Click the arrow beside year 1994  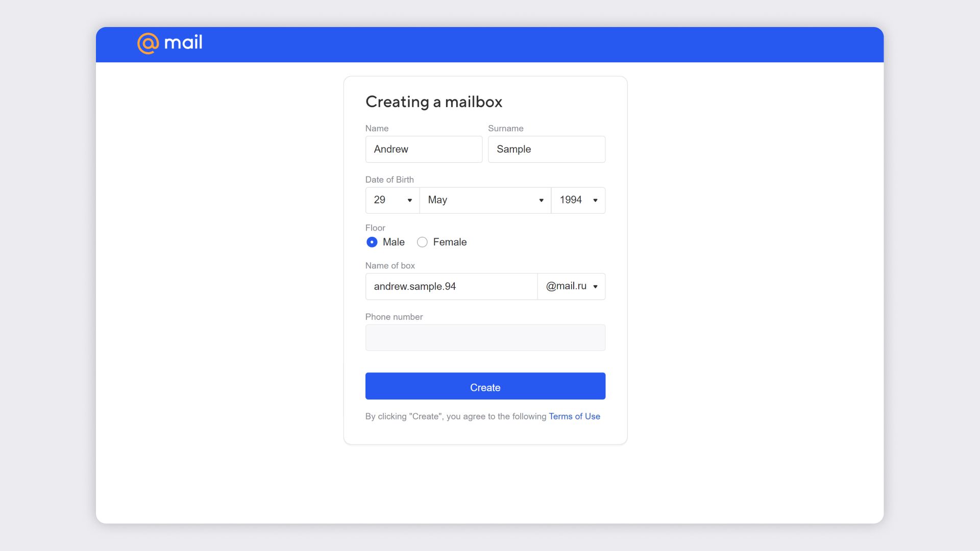[x=595, y=201]
